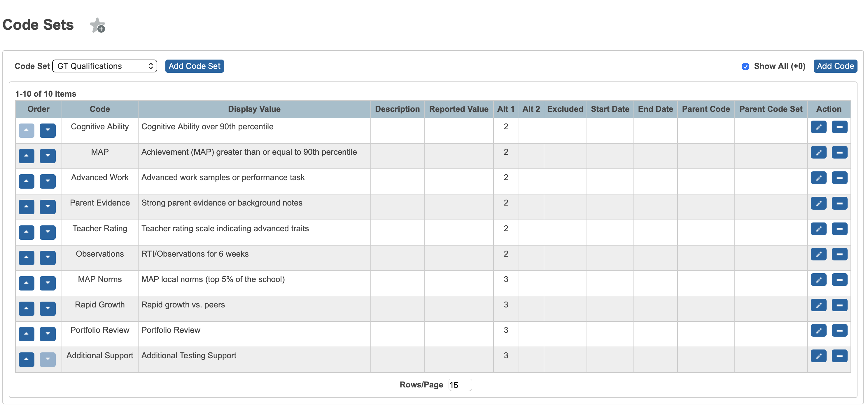Image resolution: width=868 pixels, height=407 pixels.
Task: Select 'Cognitive Ability over 90th percentile' text
Action: click(x=207, y=126)
